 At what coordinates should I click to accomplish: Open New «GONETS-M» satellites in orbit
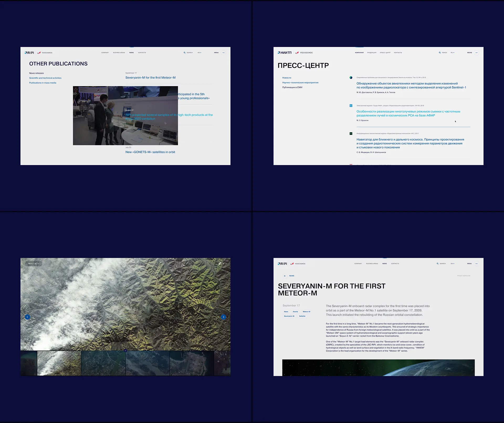pos(150,152)
